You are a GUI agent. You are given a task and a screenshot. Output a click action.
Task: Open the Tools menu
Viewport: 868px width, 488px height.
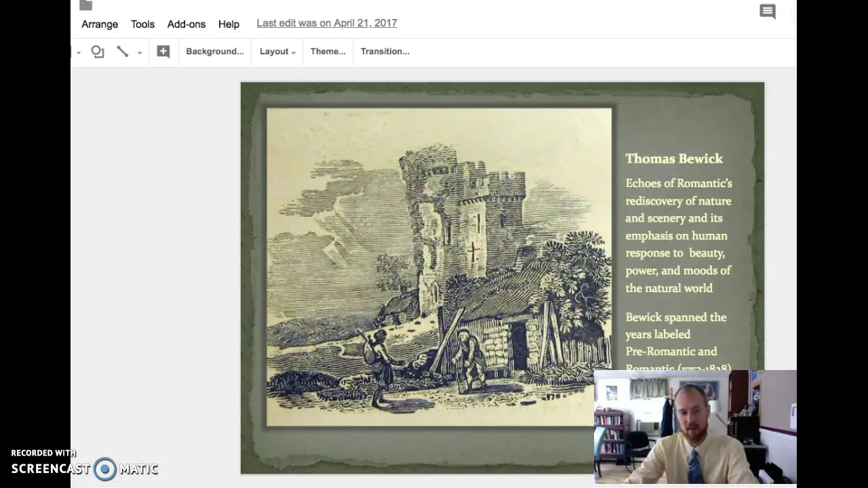click(x=142, y=24)
